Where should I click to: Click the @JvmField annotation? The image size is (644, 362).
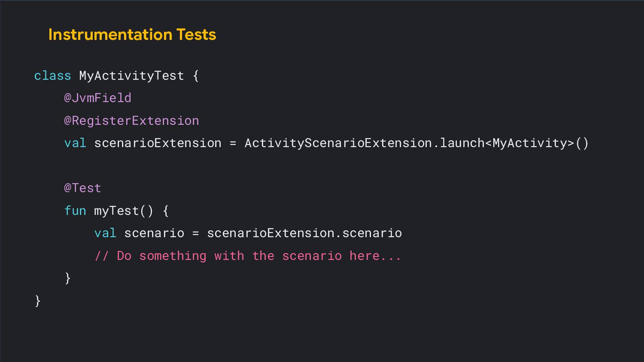tap(97, 98)
